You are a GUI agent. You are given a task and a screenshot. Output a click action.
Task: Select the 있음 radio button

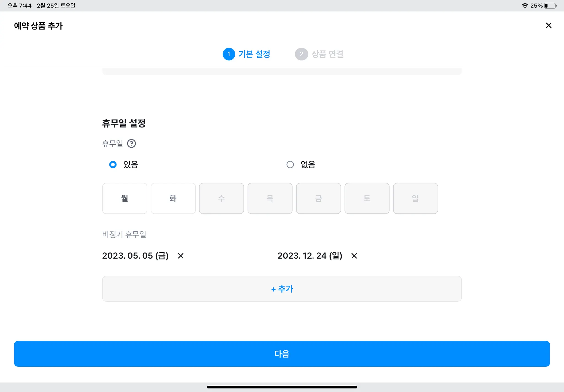(113, 165)
